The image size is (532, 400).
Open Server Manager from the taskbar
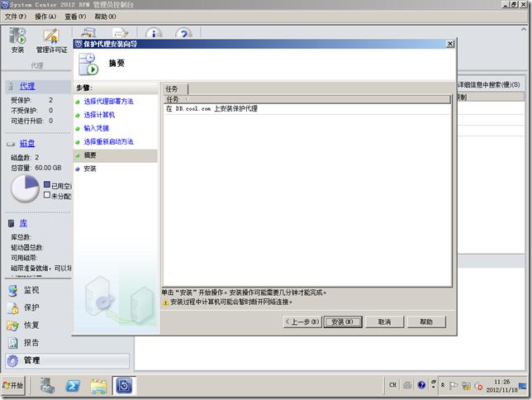tap(47, 385)
